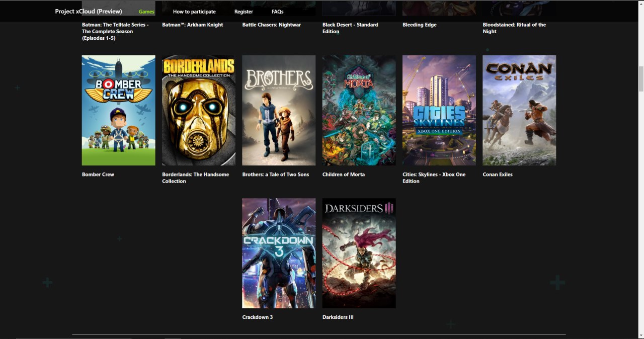Screen dimensions: 644x339
Task: Select the Crackdown 3 cover art
Action: tap(279, 253)
